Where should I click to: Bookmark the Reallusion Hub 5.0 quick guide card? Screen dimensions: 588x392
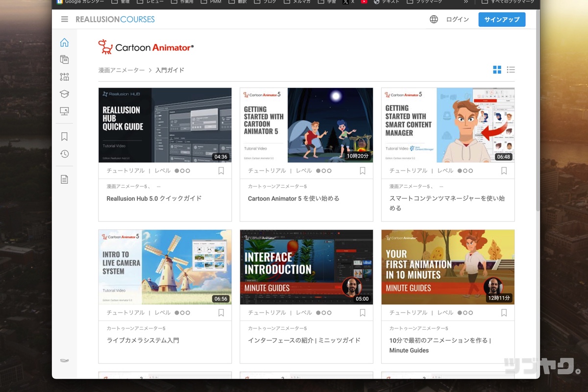[221, 171]
